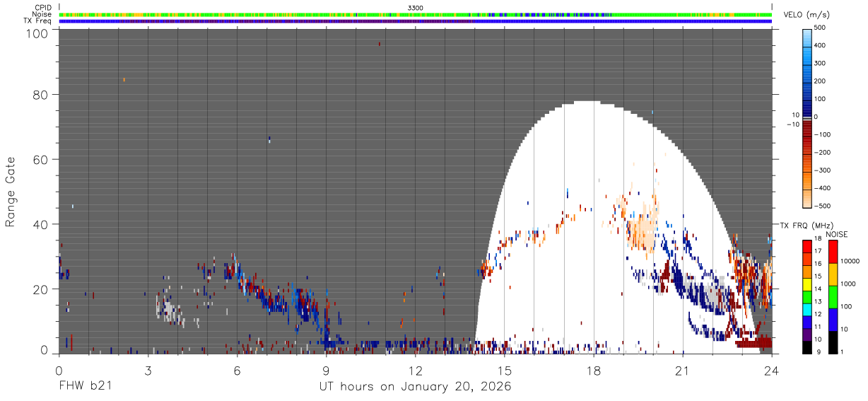Click the CPID label
Viewport: 868px width, 401px height.
(45, 8)
